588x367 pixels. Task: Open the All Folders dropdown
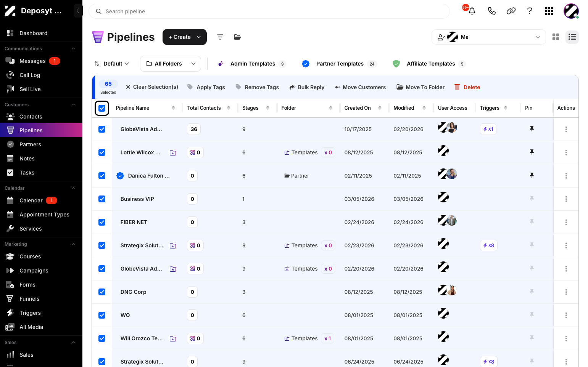pyautogui.click(x=171, y=64)
